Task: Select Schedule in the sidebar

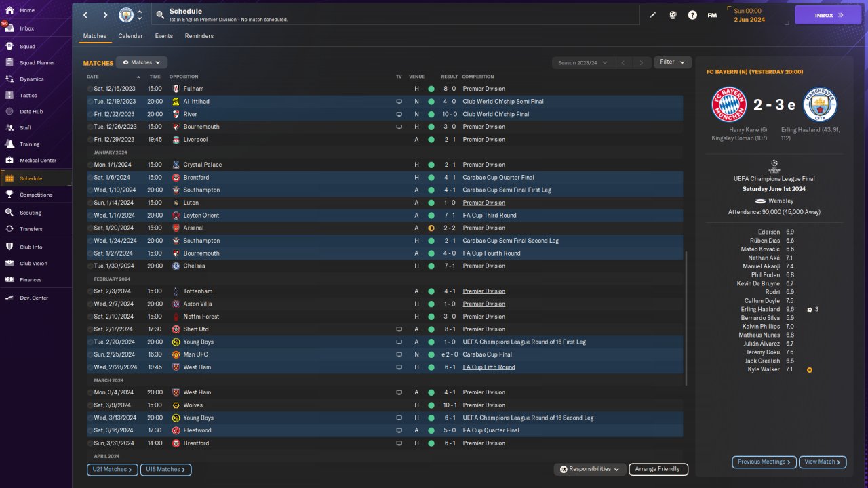Action: [x=35, y=178]
